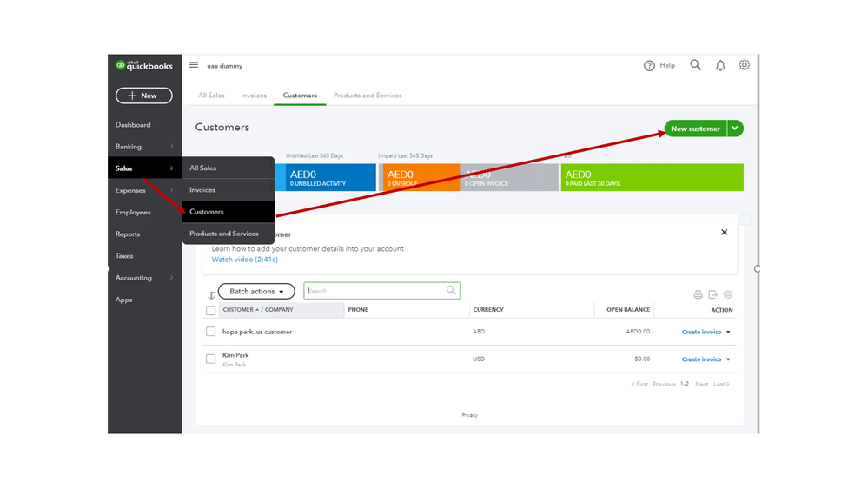Open the Privacy link

(x=469, y=415)
